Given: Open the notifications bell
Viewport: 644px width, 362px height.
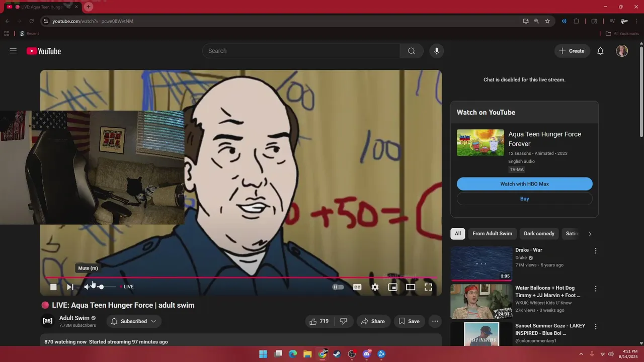Looking at the screenshot, I should tap(600, 51).
